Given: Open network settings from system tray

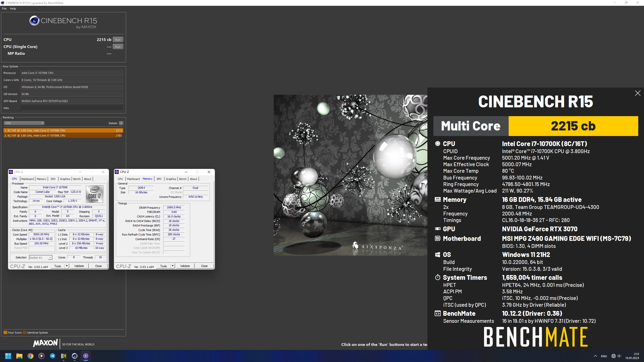Looking at the screenshot, I should pos(613,356).
